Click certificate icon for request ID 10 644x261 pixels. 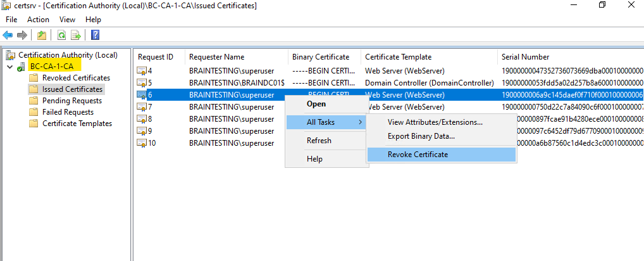142,143
